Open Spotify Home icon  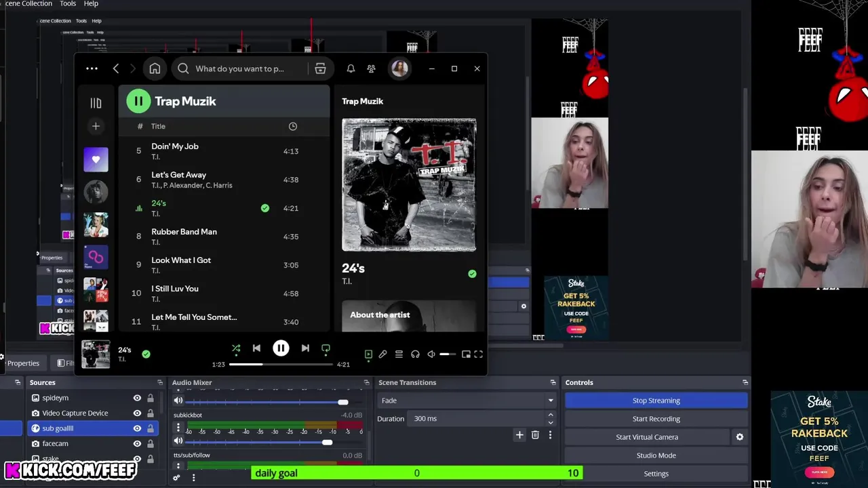(x=155, y=68)
